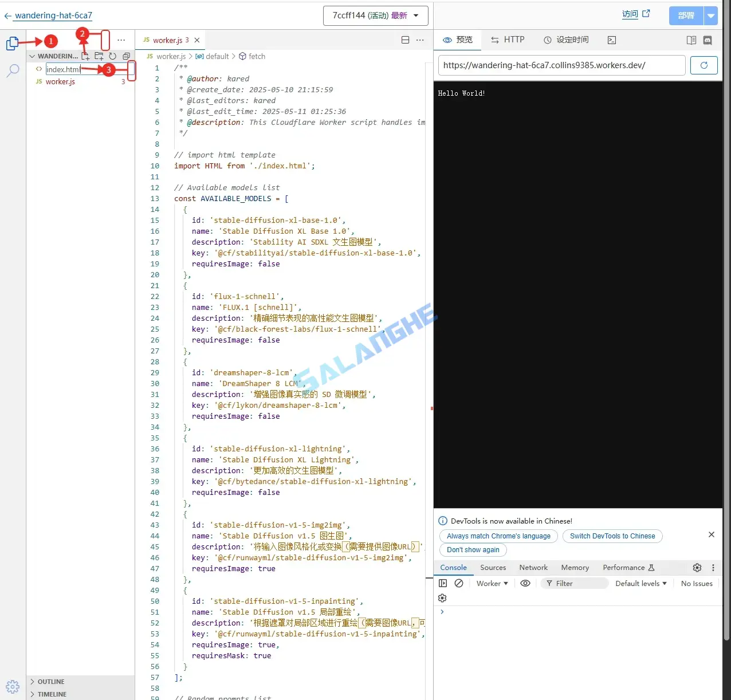The image size is (731, 700).
Task: Open DevTools settings gear
Action: pos(697,567)
